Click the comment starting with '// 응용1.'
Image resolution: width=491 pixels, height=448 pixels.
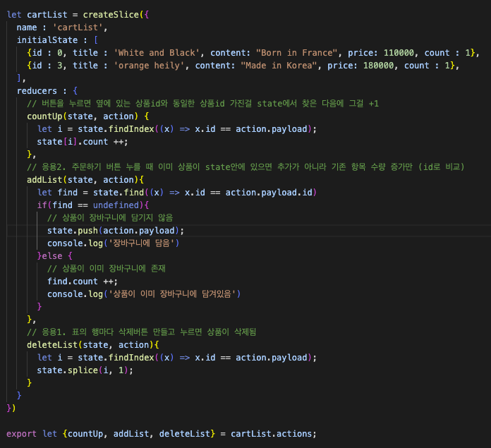pos(142,332)
